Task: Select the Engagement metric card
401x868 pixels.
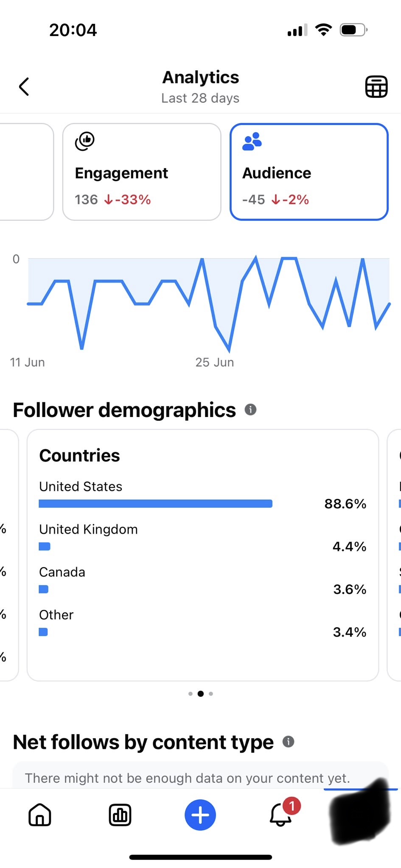Action: tap(142, 172)
